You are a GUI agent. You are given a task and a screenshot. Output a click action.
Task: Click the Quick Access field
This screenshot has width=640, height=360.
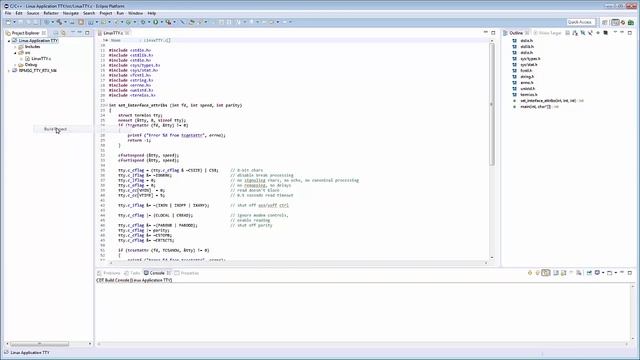[581, 22]
